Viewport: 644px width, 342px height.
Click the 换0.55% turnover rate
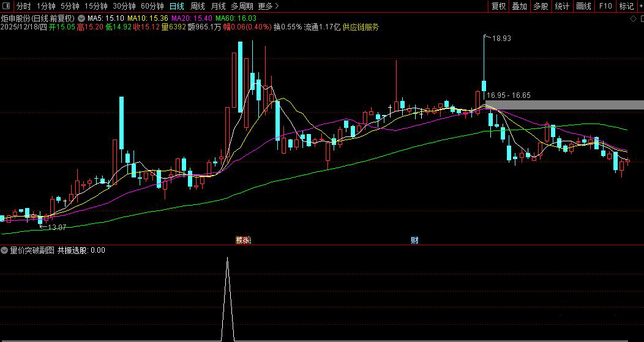pyautogui.click(x=288, y=27)
